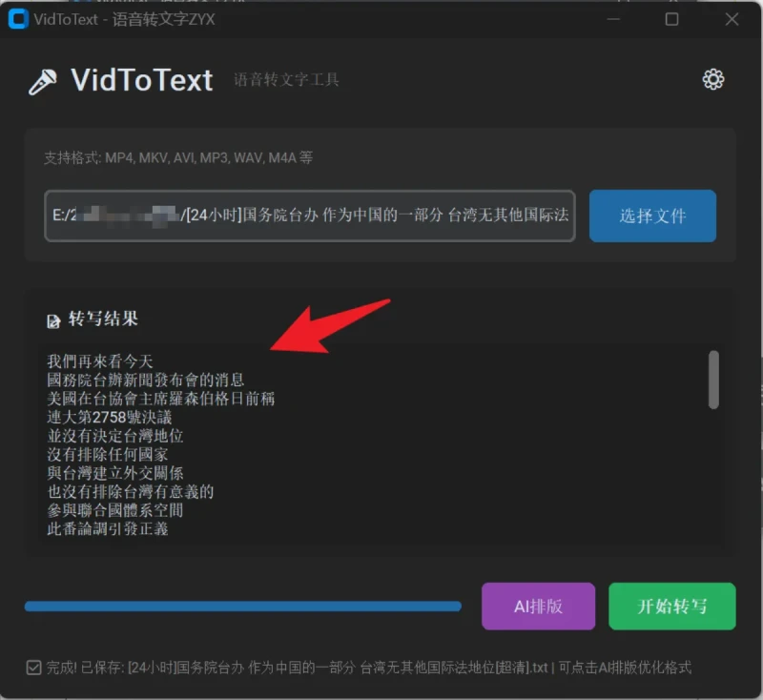The image size is (763, 700).
Task: Click the line 此番論調引發正義
Action: tap(108, 528)
